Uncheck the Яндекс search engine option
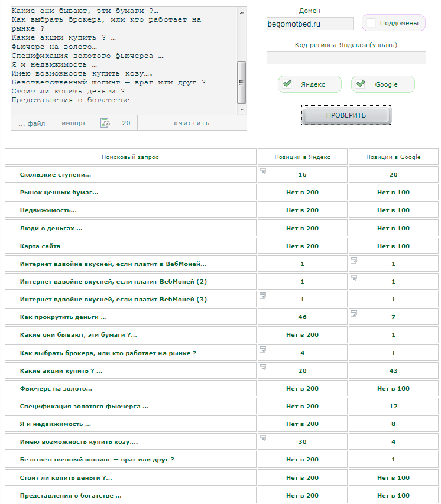 (x=287, y=84)
